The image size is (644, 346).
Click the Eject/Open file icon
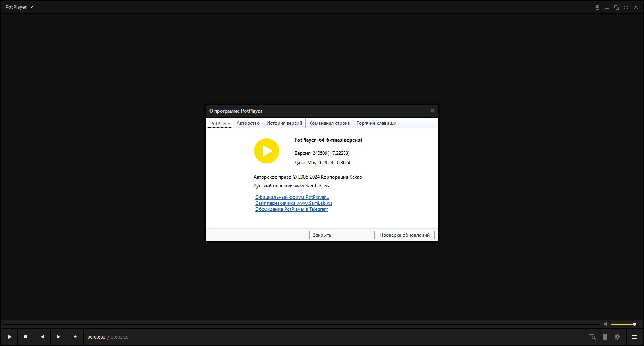click(75, 337)
